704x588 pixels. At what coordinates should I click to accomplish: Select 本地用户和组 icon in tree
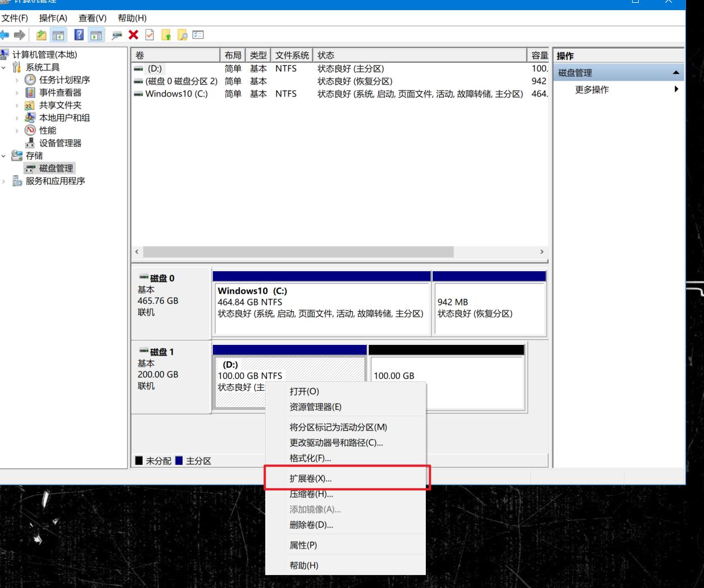pyautogui.click(x=30, y=118)
